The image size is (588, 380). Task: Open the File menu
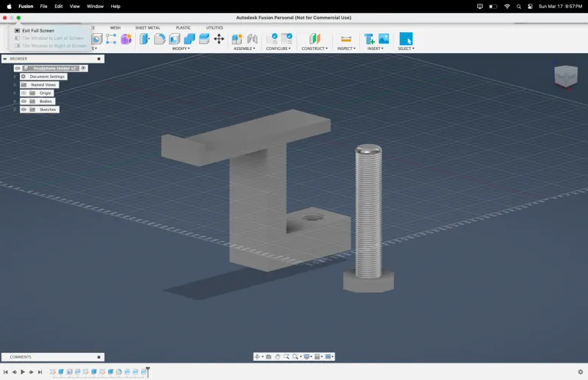point(43,7)
